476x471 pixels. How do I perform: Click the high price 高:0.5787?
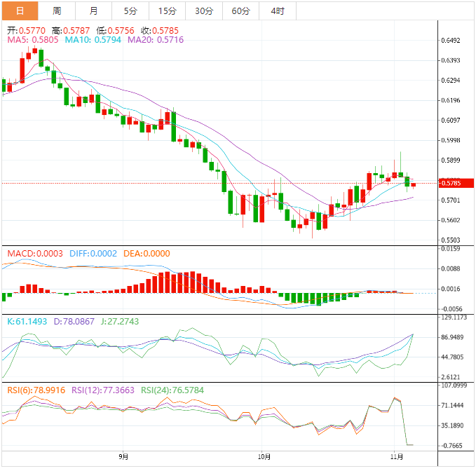pyautogui.click(x=71, y=31)
